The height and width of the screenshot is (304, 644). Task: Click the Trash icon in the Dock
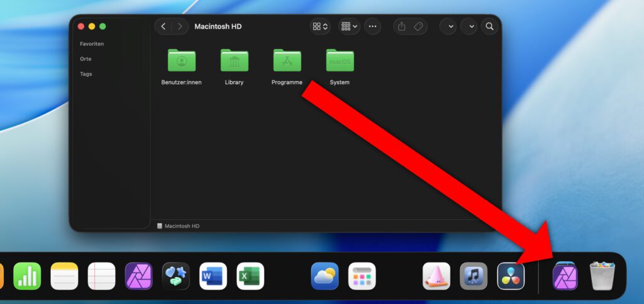tap(602, 276)
